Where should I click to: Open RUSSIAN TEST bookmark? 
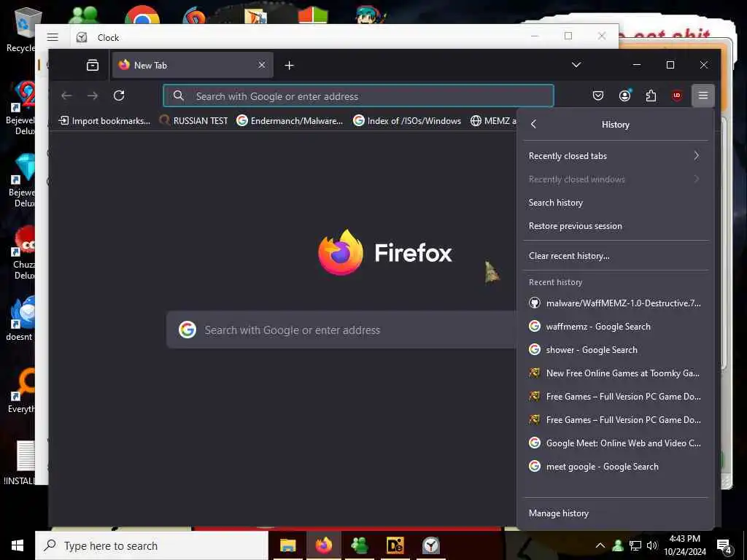[194, 121]
